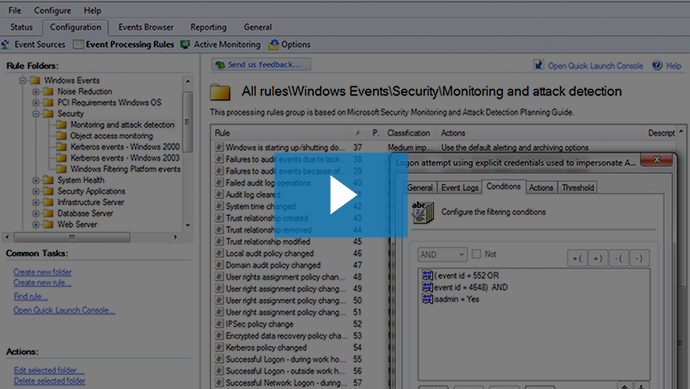The image size is (690, 389).
Task: Open the AND operator dropdown
Action: pyautogui.click(x=442, y=254)
